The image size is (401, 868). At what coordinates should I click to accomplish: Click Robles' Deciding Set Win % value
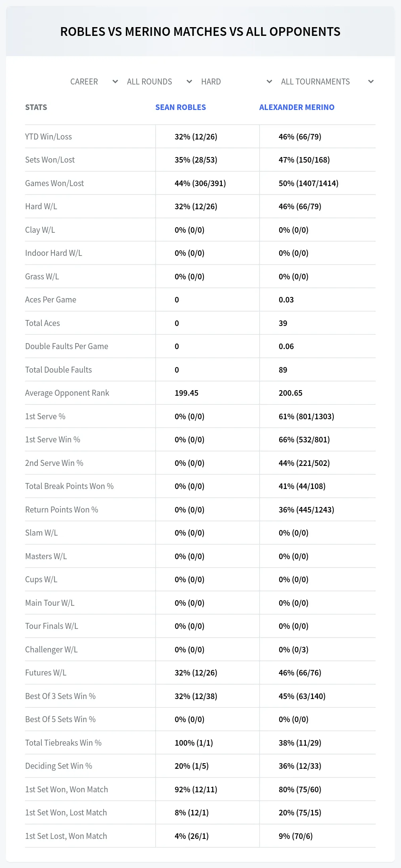coord(192,766)
